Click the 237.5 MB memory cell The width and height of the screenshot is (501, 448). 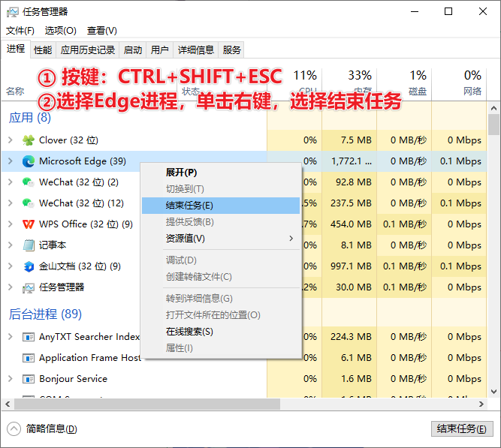351,203
